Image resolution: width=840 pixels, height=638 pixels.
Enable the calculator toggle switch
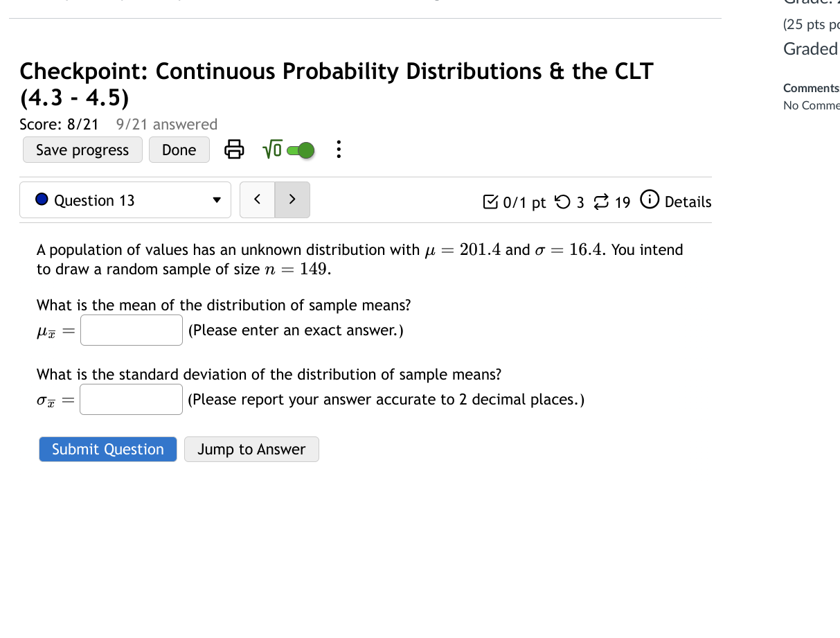coord(301,150)
